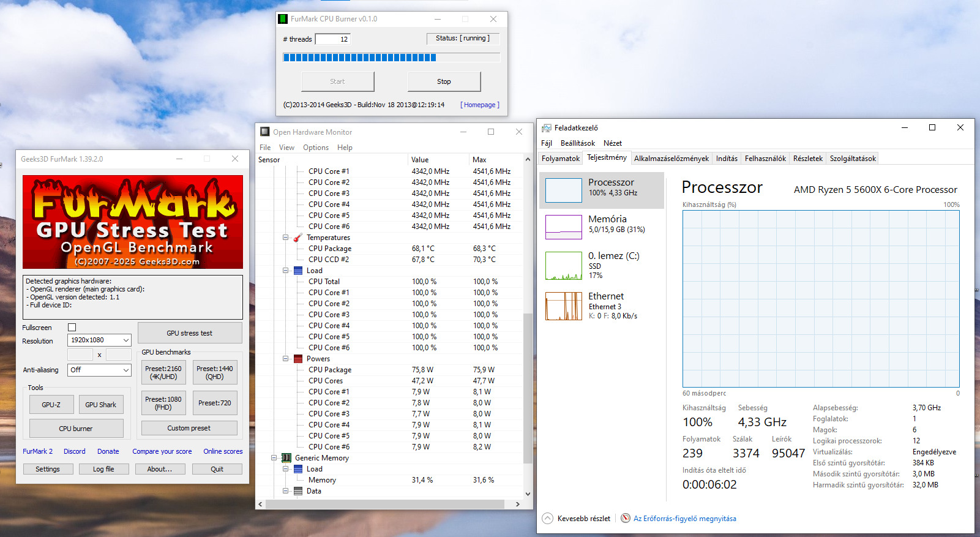Collapse the Powers tree node
This screenshot has height=537, width=980.
285,359
